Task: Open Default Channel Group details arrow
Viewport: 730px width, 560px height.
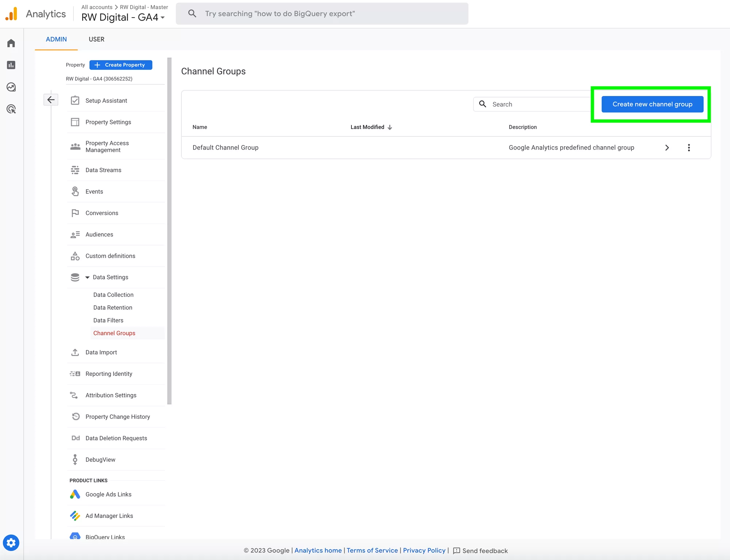Action: pyautogui.click(x=667, y=148)
